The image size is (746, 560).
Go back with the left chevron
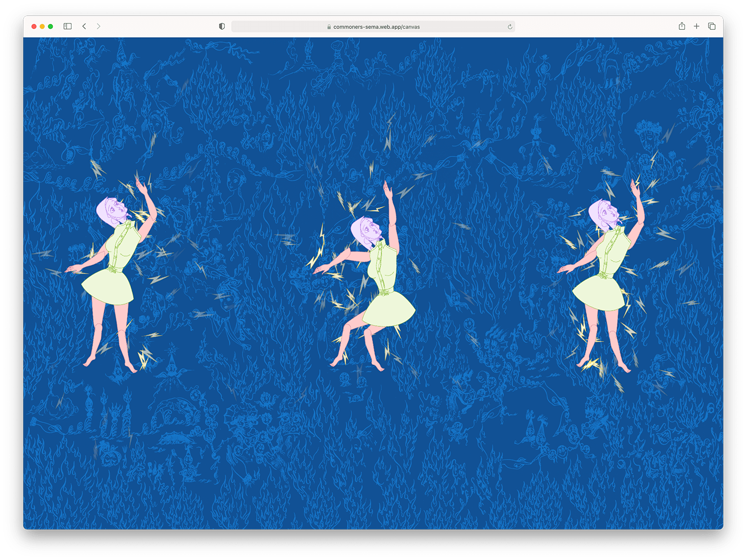click(84, 26)
